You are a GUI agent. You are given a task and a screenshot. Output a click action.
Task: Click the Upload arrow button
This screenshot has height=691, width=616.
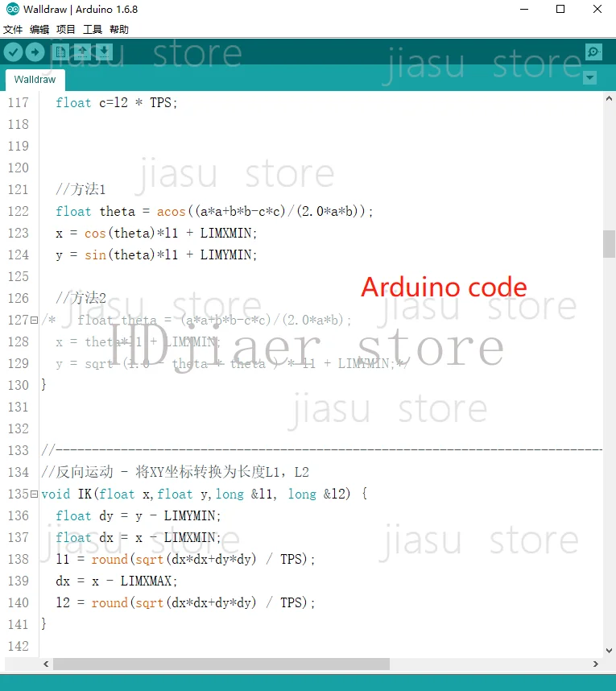point(35,52)
